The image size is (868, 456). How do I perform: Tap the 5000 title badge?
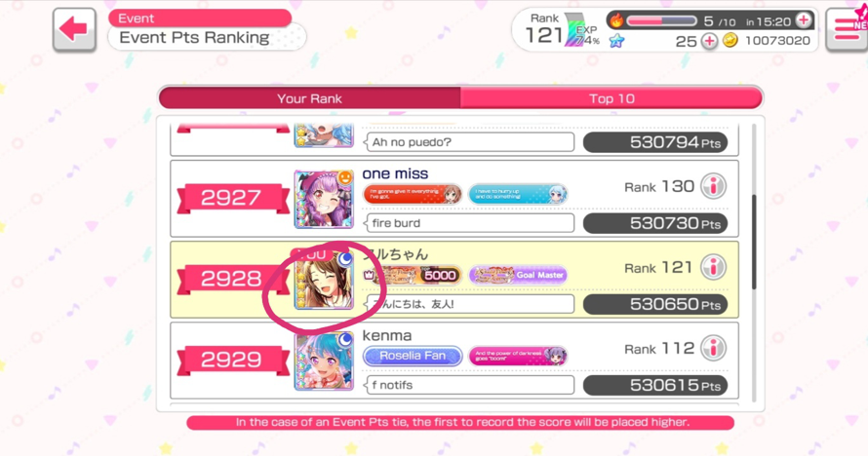(413, 275)
